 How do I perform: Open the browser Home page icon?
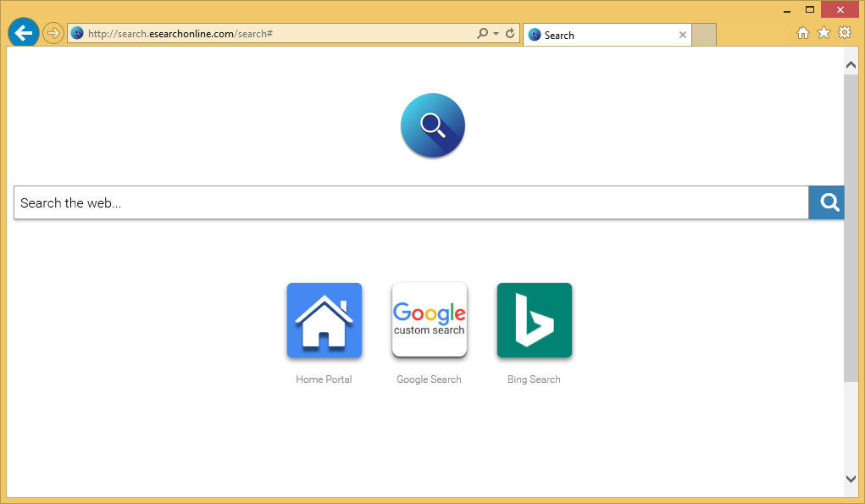(x=803, y=33)
